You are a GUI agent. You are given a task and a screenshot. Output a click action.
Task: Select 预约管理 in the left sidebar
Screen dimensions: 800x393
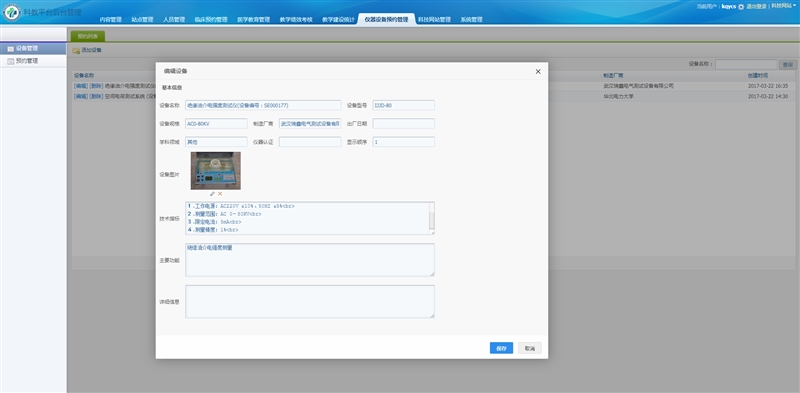pos(33,61)
